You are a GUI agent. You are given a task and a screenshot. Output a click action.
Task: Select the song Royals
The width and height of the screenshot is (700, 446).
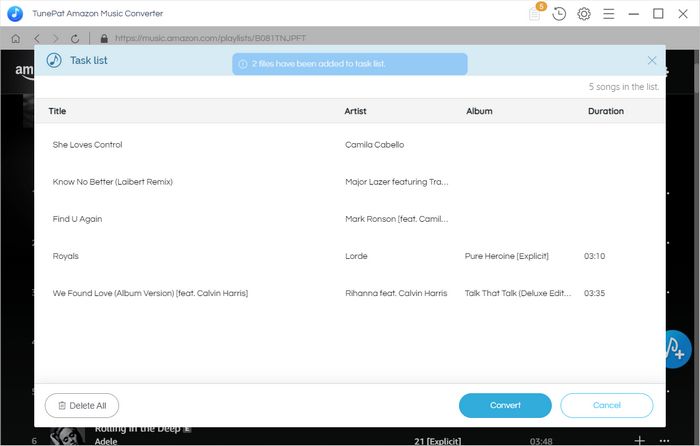(x=66, y=256)
